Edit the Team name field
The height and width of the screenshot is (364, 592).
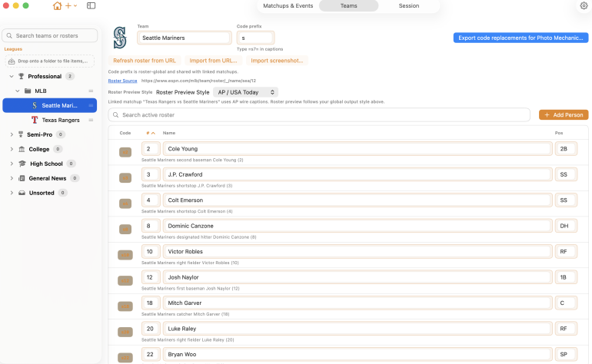coord(185,38)
